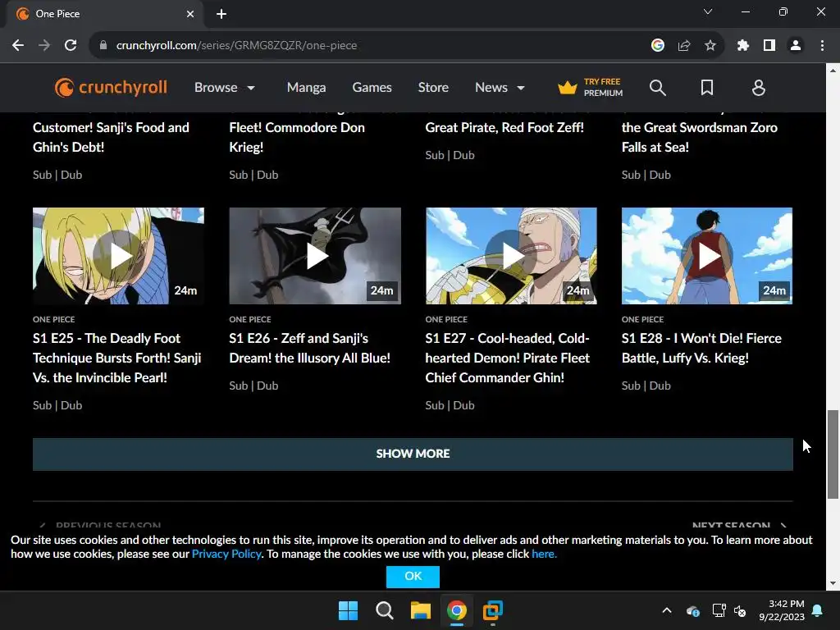Go back with browser back arrow

18,46
